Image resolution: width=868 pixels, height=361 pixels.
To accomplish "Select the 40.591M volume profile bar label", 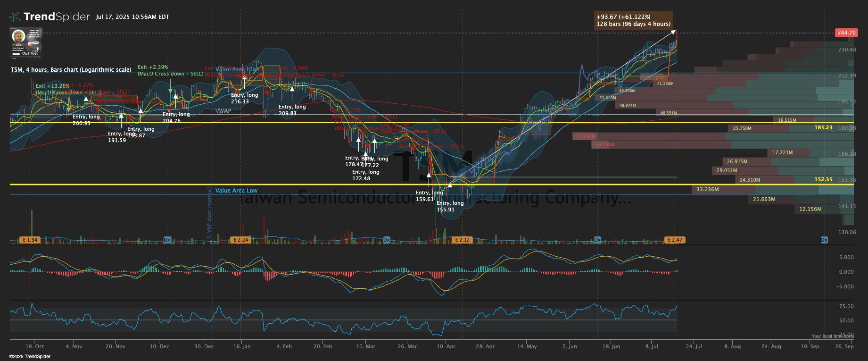I will (x=669, y=113).
